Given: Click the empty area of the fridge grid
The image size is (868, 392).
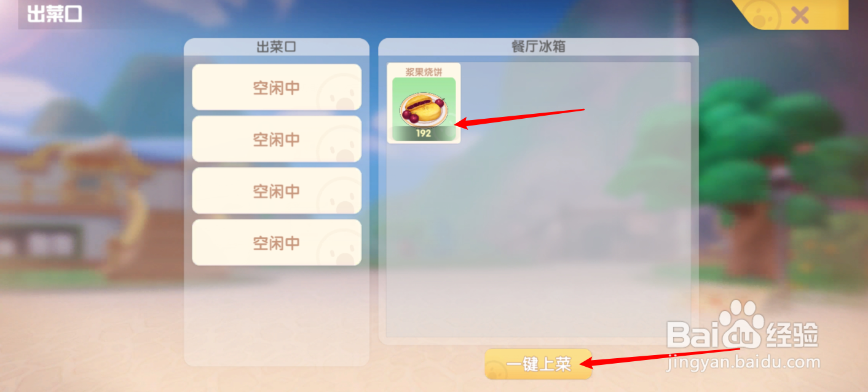Looking at the screenshot, I should pyautogui.click(x=572, y=228).
